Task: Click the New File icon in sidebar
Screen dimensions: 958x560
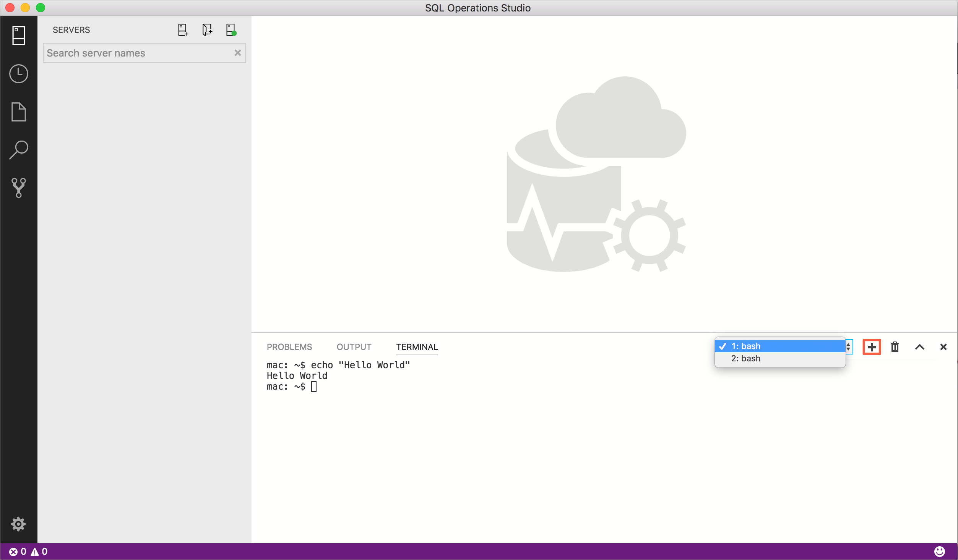Action: [x=18, y=111]
